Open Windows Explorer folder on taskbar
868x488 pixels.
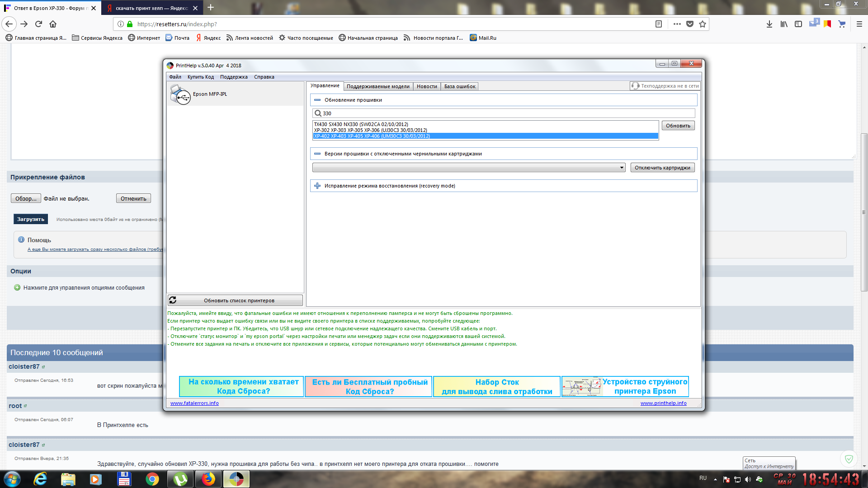click(68, 479)
